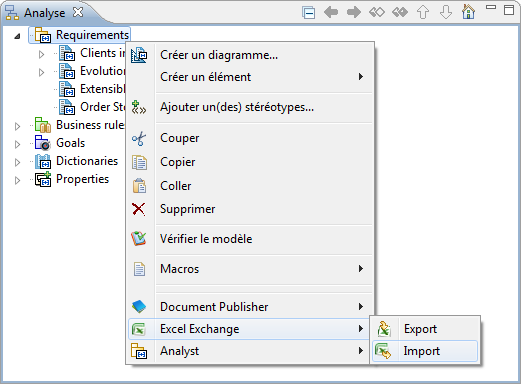Expand the Evolution tree node
521x384 pixels.
coord(41,72)
